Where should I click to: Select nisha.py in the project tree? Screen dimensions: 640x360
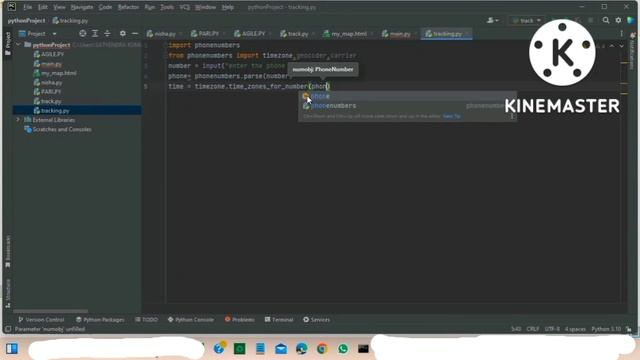pos(48,82)
